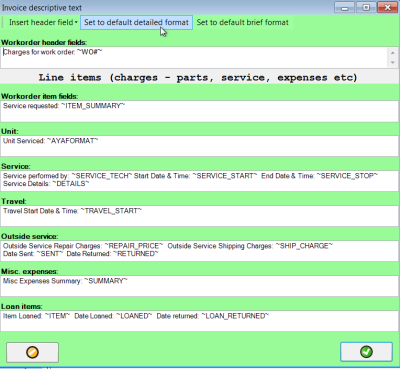This screenshot has width=400, height=369.
Task: Click scroll down arrow in header fields box
Action: point(393,62)
